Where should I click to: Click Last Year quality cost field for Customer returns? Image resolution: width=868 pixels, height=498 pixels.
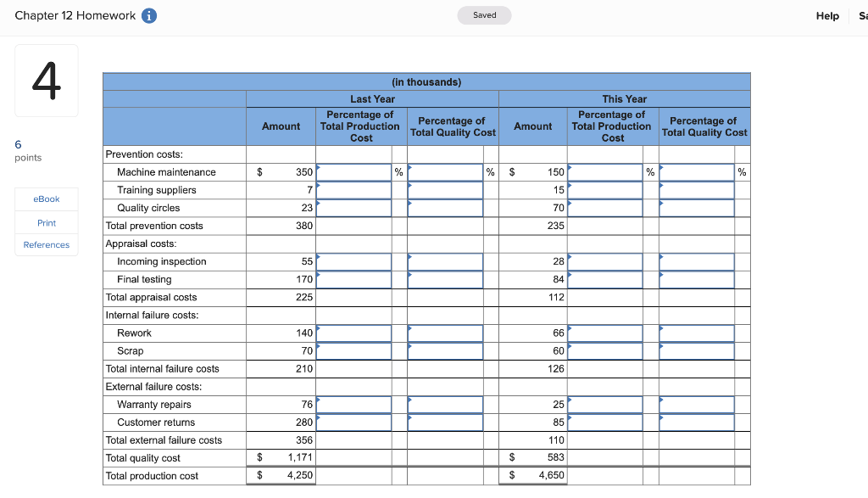click(445, 422)
